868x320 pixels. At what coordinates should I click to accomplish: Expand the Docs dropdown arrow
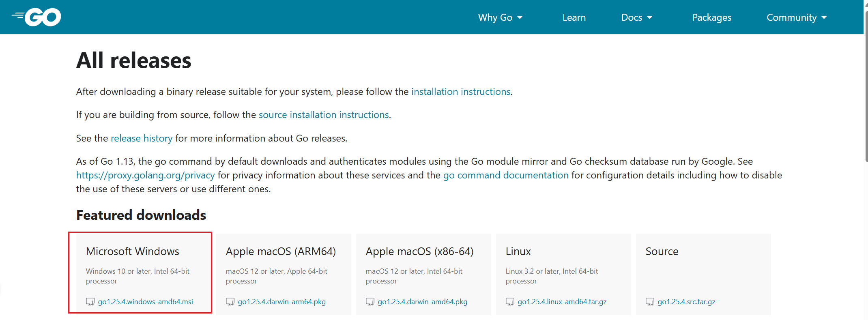649,17
